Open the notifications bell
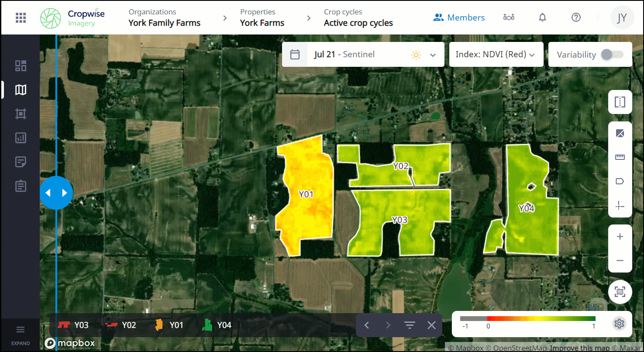This screenshot has width=644, height=352. point(542,17)
